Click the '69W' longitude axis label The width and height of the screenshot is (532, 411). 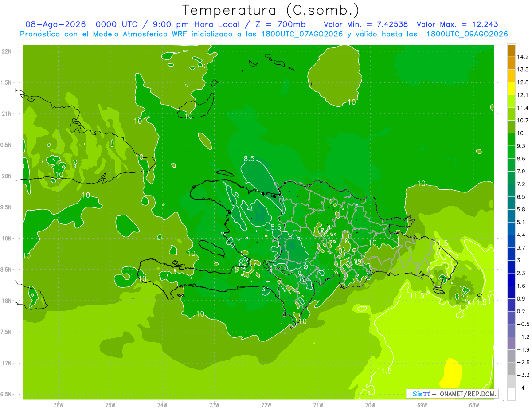(422, 405)
